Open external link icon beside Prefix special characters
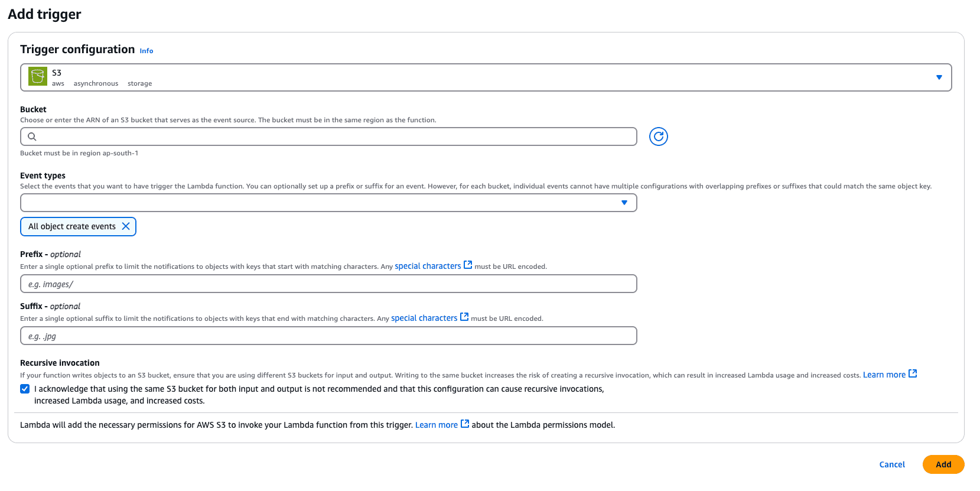 [468, 265]
